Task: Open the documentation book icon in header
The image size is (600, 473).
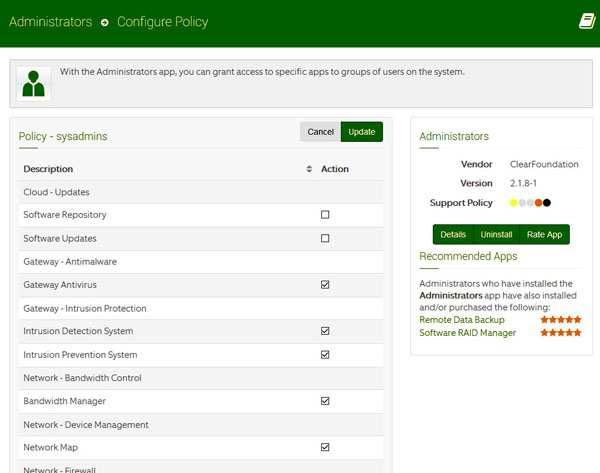Action: click(x=587, y=21)
